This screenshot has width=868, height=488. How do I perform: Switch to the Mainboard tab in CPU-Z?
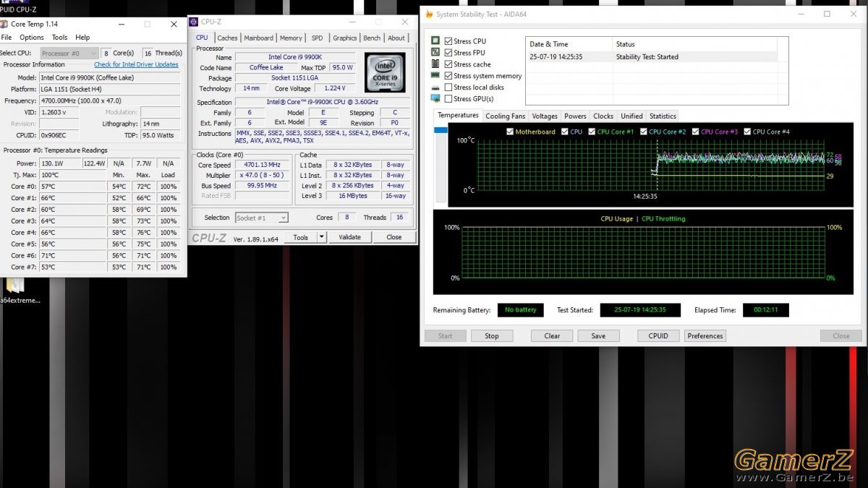coord(259,38)
